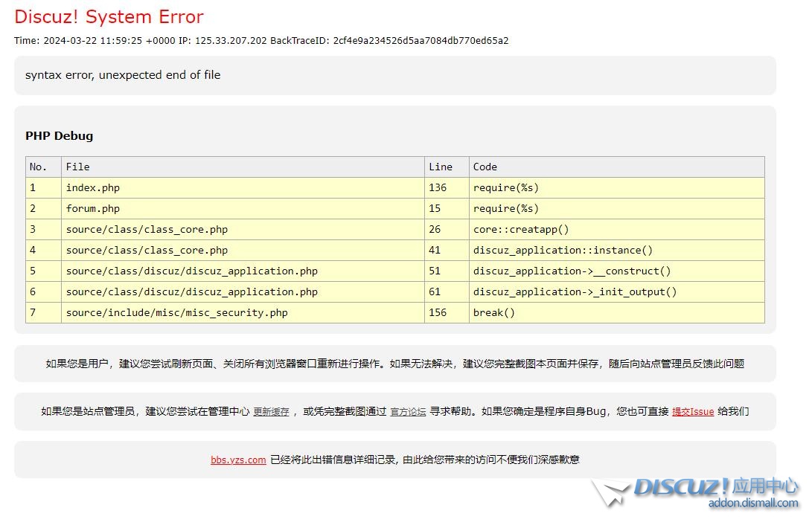Click the addon.dismall.com watermark text
Image resolution: width=812 pixels, height=522 pixels.
coord(752,503)
